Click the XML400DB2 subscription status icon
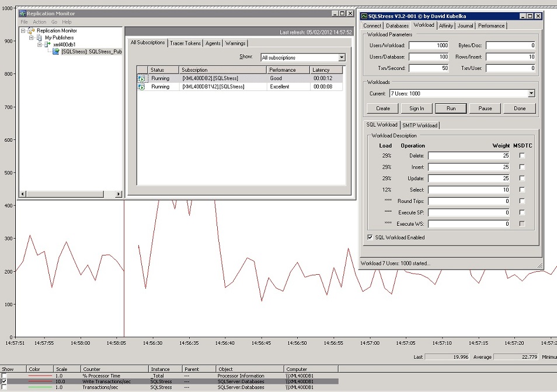Image resolution: width=557 pixels, height=392 pixels. (141, 78)
